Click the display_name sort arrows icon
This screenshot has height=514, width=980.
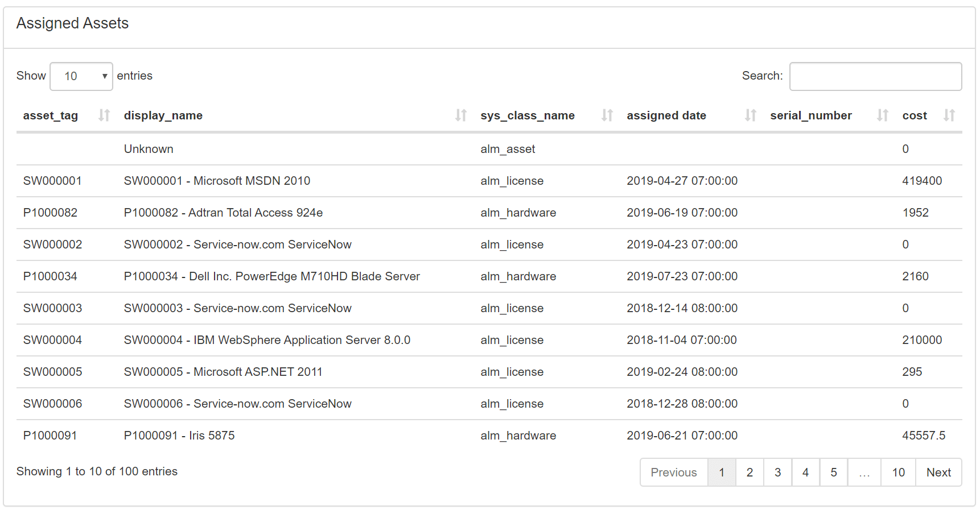pos(460,115)
